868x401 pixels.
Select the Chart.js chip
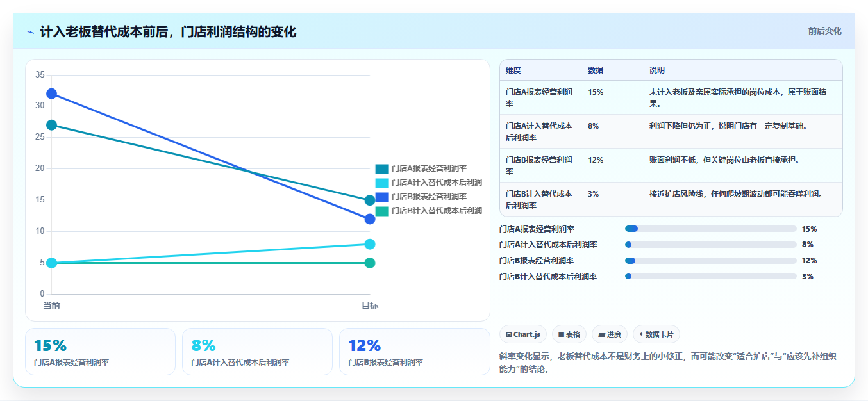click(523, 334)
